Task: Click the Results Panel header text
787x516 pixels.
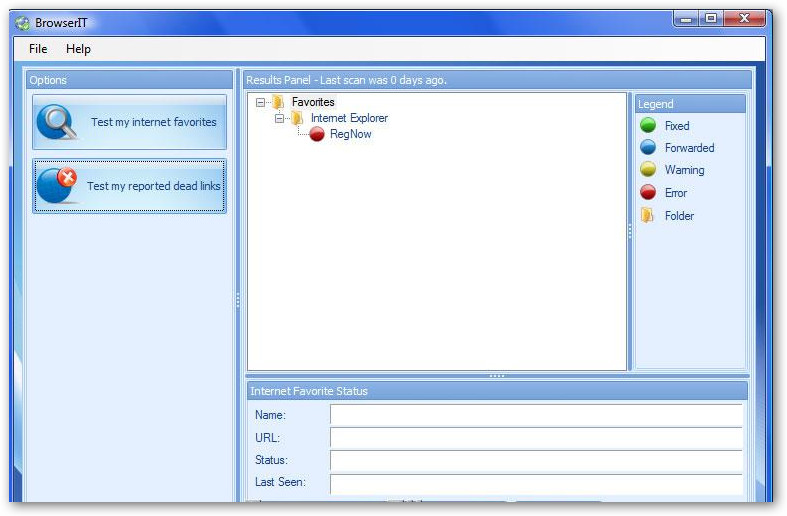Action: pyautogui.click(x=346, y=80)
